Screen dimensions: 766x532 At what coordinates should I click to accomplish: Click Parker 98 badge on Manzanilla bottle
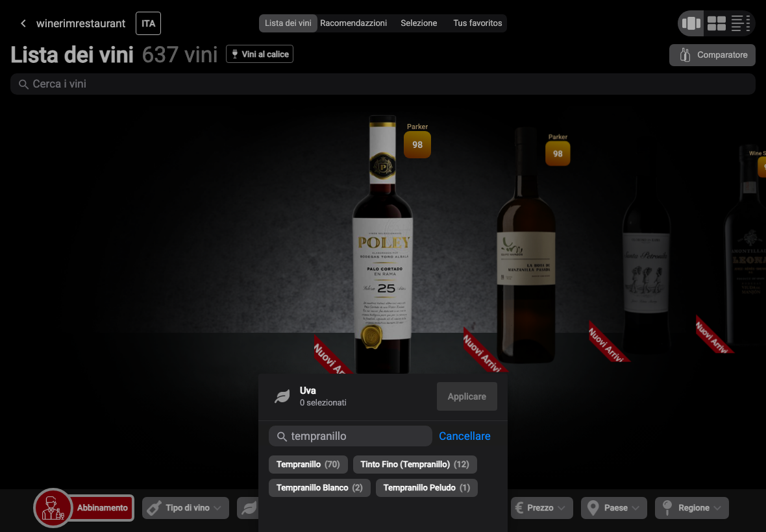coord(558,154)
